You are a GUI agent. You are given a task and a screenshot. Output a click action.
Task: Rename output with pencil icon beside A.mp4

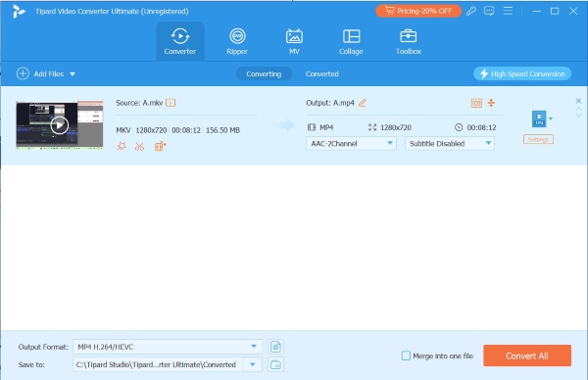click(x=363, y=103)
